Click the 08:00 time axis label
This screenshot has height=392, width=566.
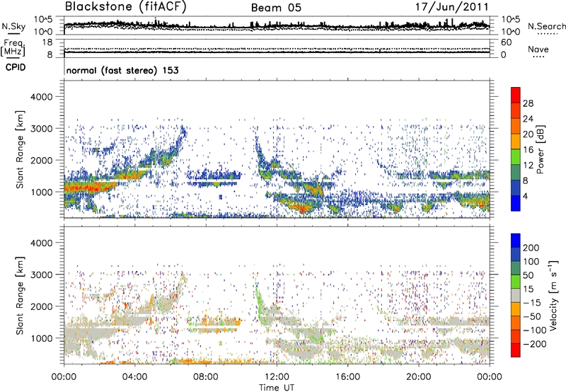206,377
